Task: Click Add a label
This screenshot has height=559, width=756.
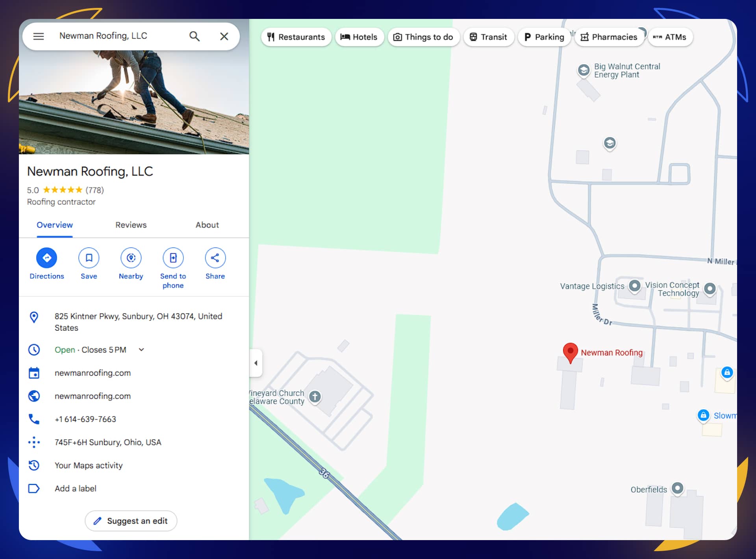Action: tap(75, 489)
